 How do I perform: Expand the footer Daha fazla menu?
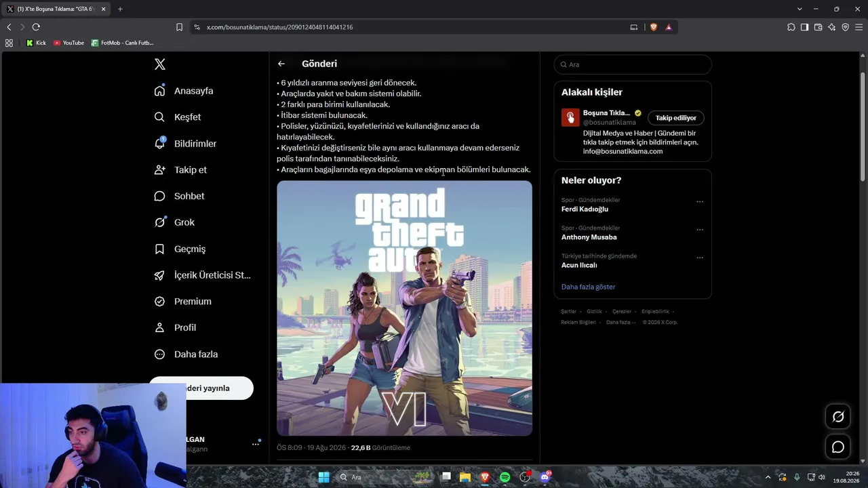pyautogui.click(x=620, y=323)
